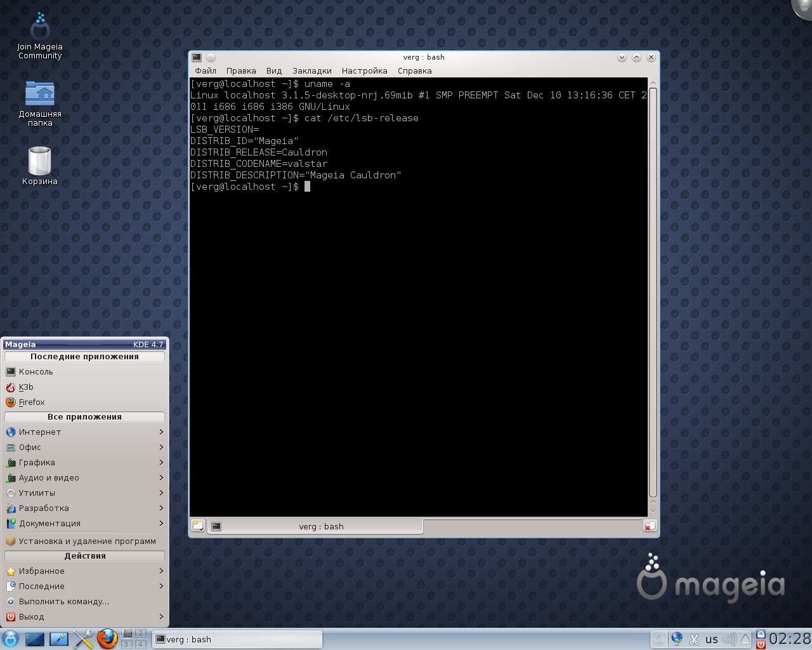Click the new tab icon in Konsole
Viewport: 812px width, 650px height.
[198, 526]
